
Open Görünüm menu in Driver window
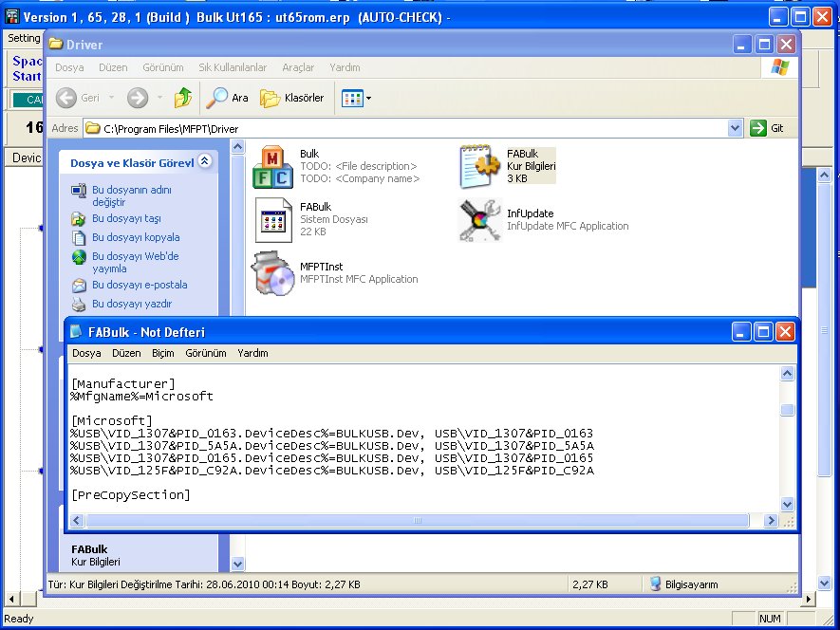click(163, 67)
